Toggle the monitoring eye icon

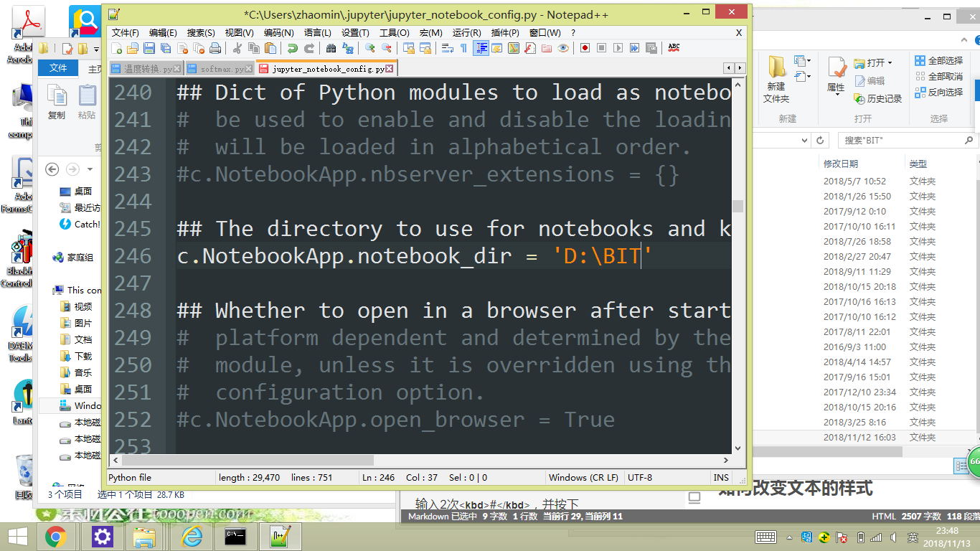click(564, 48)
